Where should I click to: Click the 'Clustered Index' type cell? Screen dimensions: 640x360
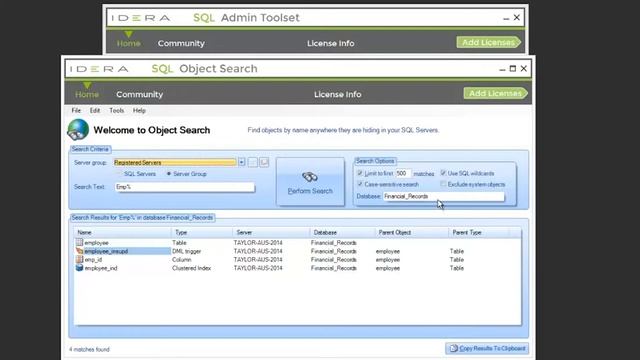pos(191,268)
